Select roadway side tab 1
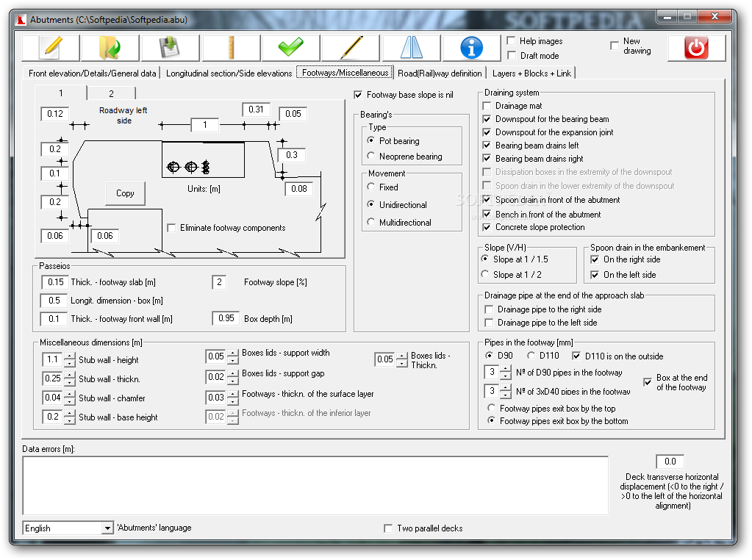The image size is (752, 560). tap(60, 93)
